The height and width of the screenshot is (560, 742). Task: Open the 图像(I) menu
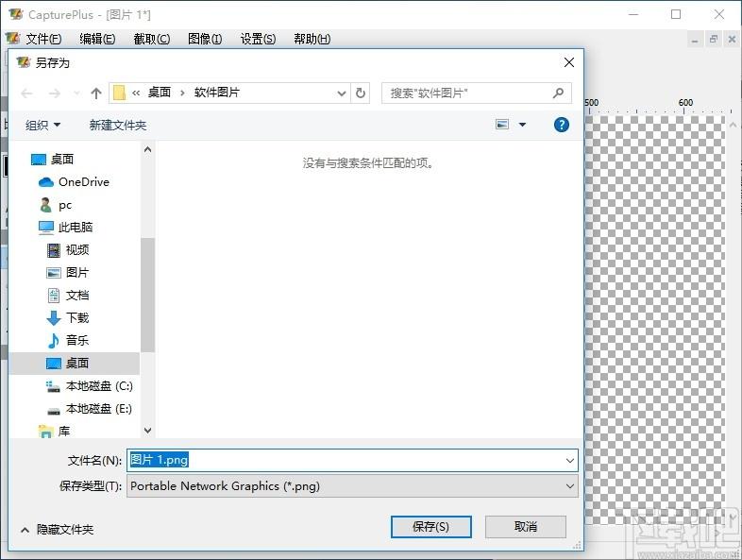pos(205,39)
